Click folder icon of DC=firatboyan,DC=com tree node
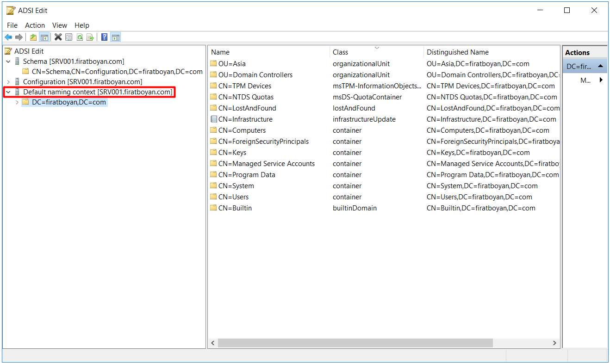Image resolution: width=610 pixels, height=364 pixels. point(26,102)
